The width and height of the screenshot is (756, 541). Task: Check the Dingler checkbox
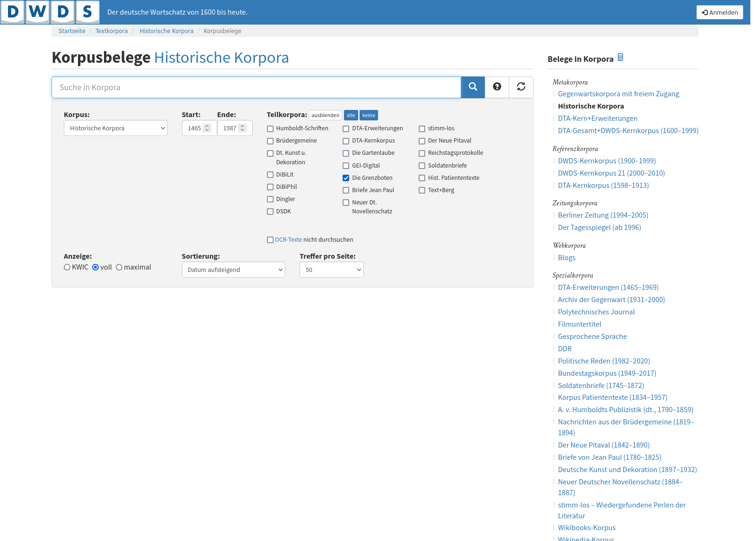point(270,200)
